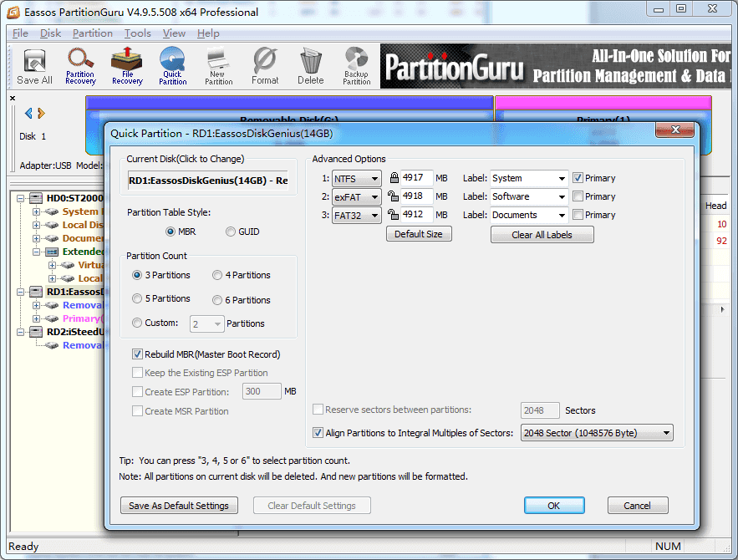Image resolution: width=738 pixels, height=560 pixels.
Task: Click Save As Default Settings button
Action: pyautogui.click(x=179, y=506)
